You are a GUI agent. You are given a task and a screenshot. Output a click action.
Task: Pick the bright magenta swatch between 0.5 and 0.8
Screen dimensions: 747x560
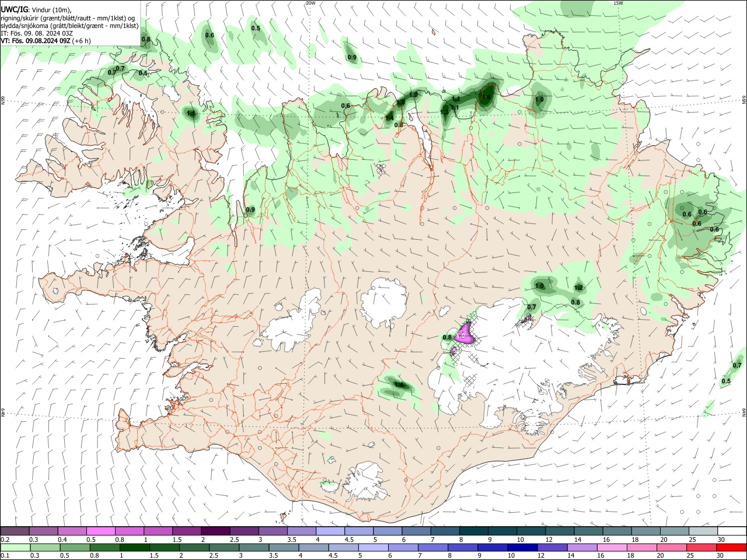pyautogui.click(x=100, y=531)
